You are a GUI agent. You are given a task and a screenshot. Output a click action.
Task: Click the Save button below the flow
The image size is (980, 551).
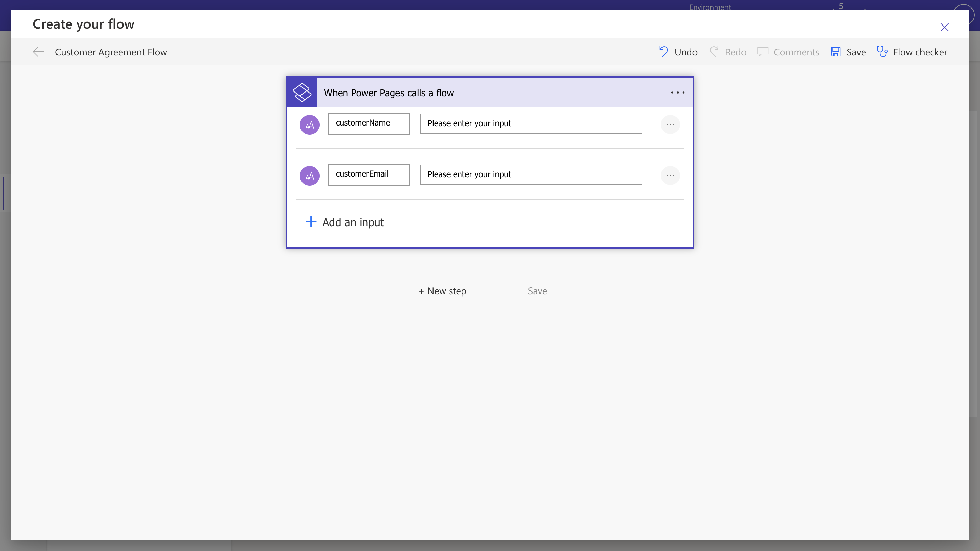click(x=537, y=290)
